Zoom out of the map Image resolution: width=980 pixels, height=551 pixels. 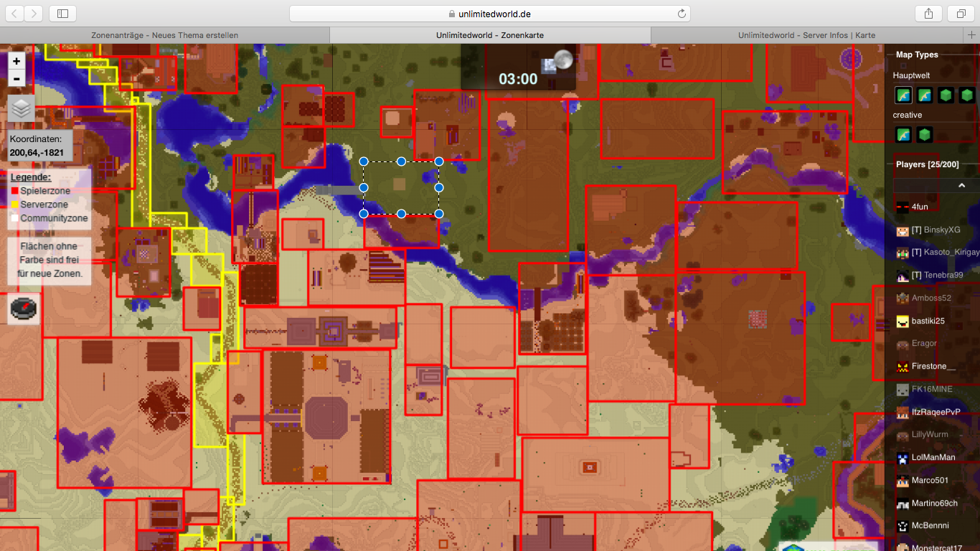[17, 79]
